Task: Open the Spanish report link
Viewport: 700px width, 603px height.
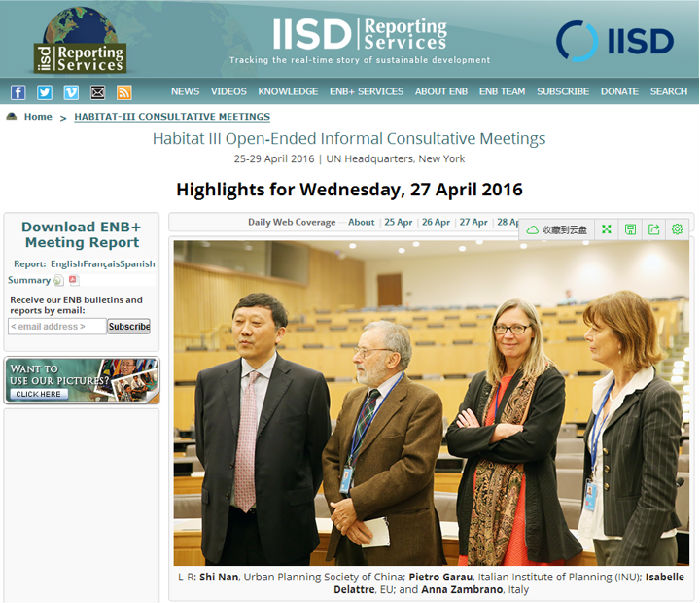Action: tap(138, 264)
